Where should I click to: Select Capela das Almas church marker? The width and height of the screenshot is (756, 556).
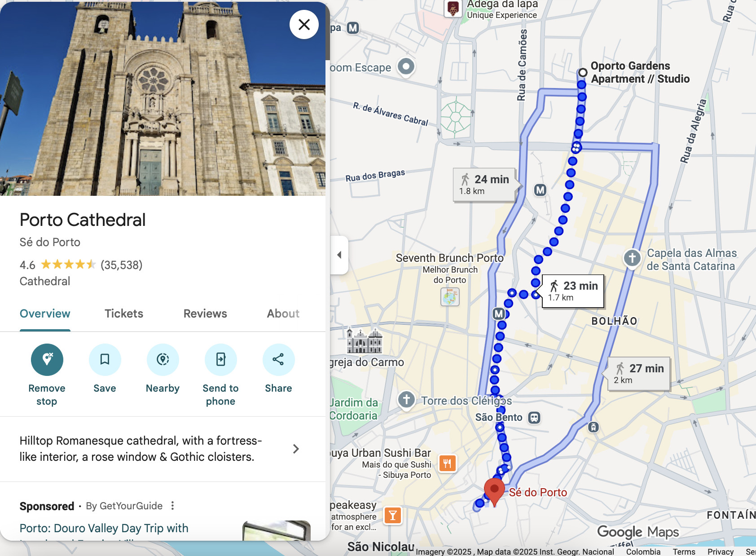click(632, 258)
